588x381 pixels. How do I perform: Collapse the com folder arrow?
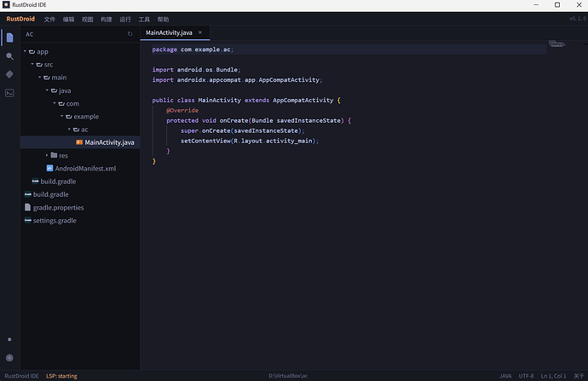55,103
